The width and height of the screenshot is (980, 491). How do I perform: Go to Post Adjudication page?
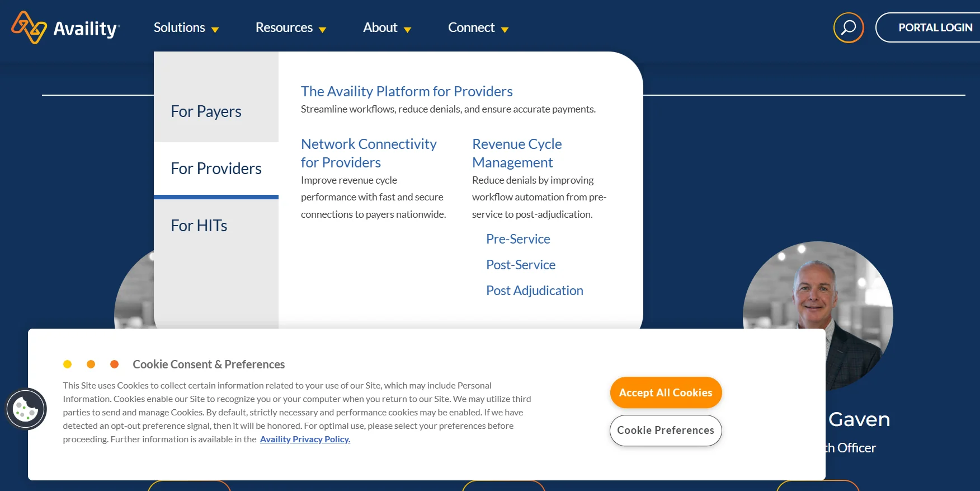click(x=535, y=291)
